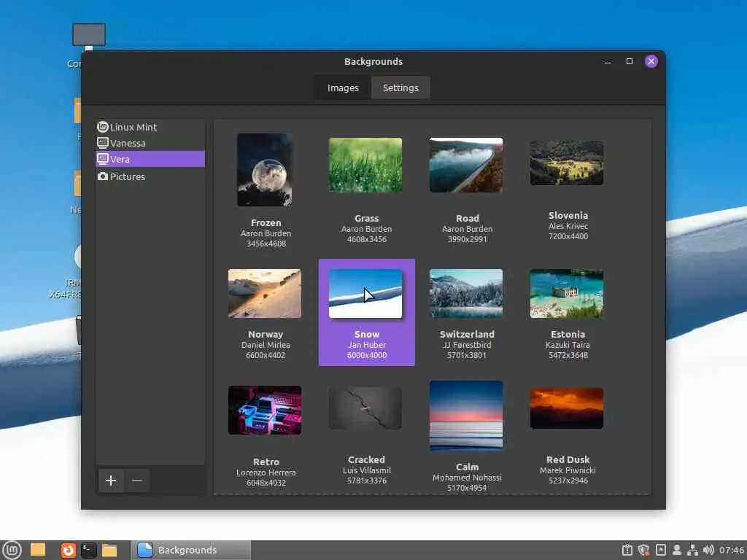Click the 'Kazuki Taira' author text
747x560 pixels.
568,345
